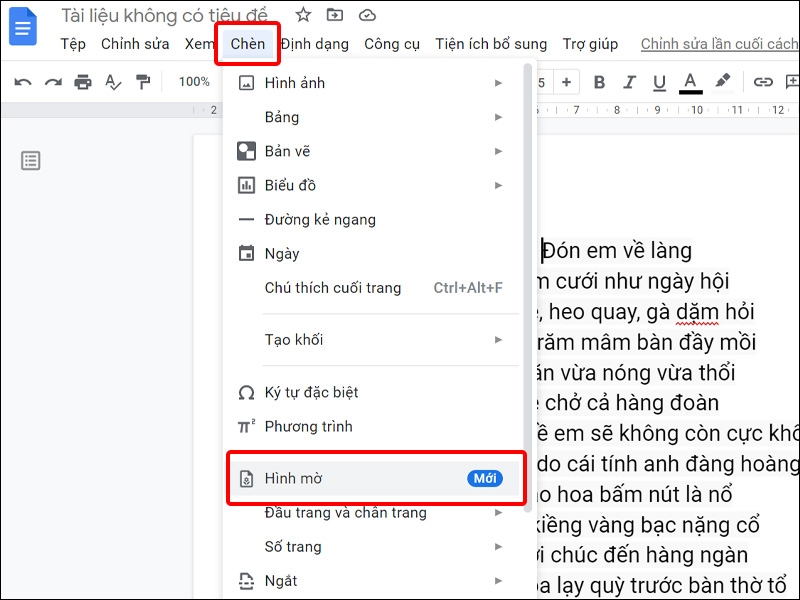Click the Chèn menu
The width and height of the screenshot is (800, 600).
pos(247,44)
